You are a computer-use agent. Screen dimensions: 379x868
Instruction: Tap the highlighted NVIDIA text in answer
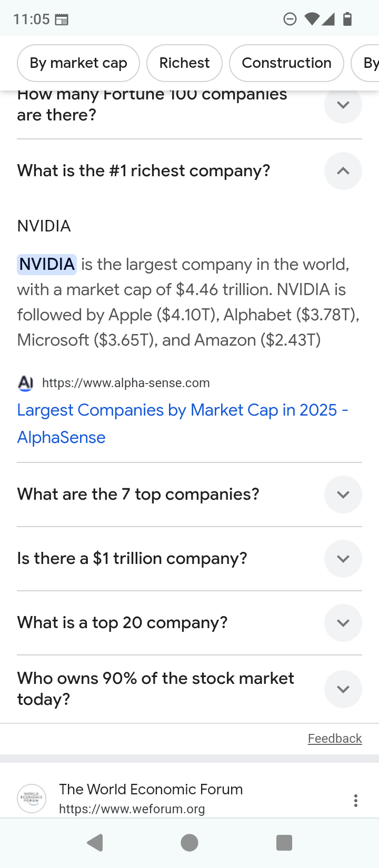click(47, 264)
